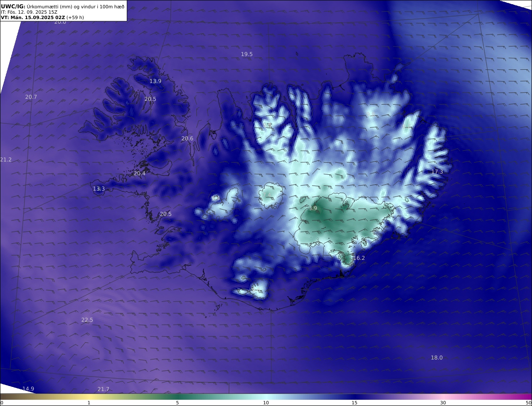Image resolution: width=532 pixels, height=406 pixels.
Task: Click the '50' tick on the color scale
Action: (528, 403)
